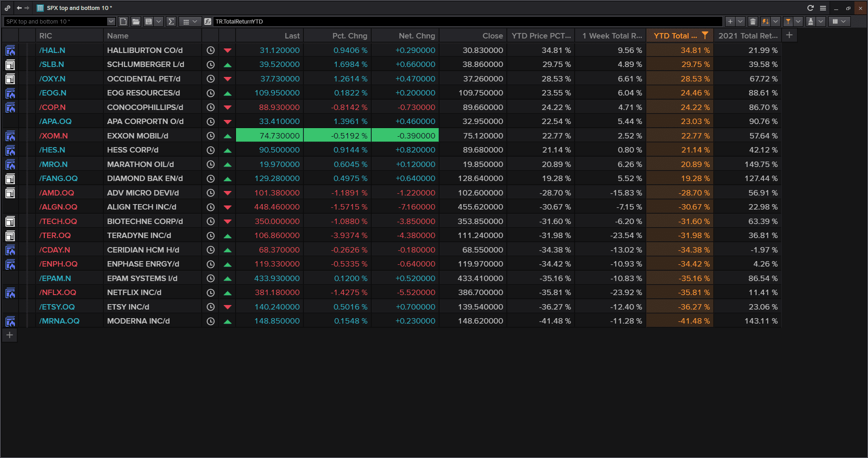Expand the add button dropdown arrow

pos(740,21)
